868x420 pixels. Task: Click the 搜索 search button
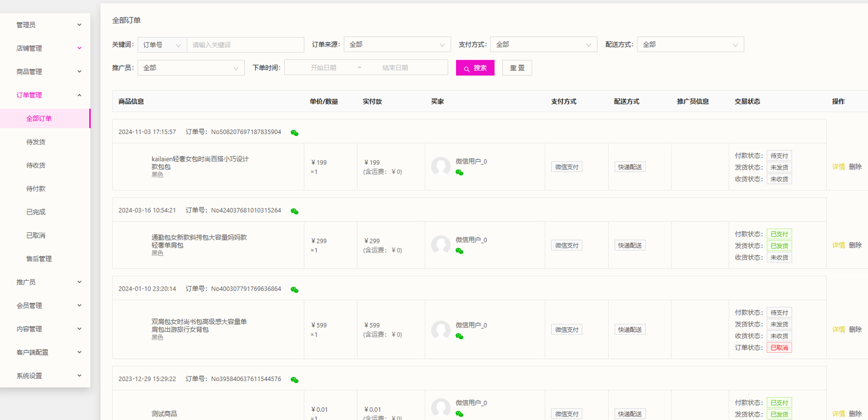pos(475,68)
